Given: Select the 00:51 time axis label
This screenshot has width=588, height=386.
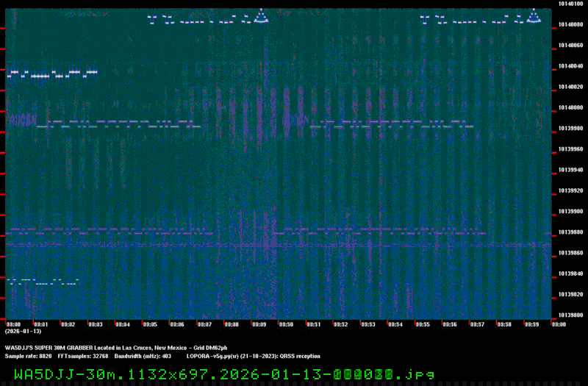Looking at the screenshot, I should point(314,324).
